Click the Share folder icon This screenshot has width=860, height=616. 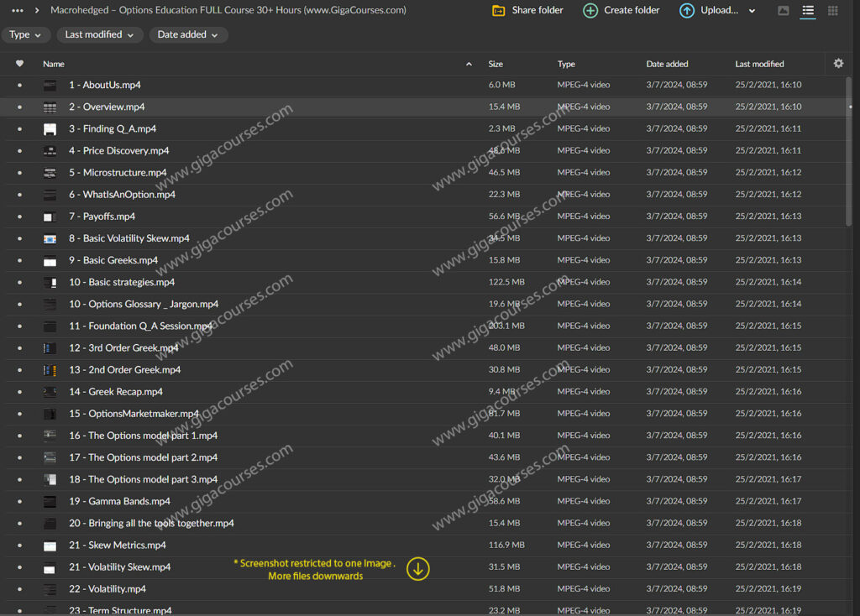click(x=499, y=11)
